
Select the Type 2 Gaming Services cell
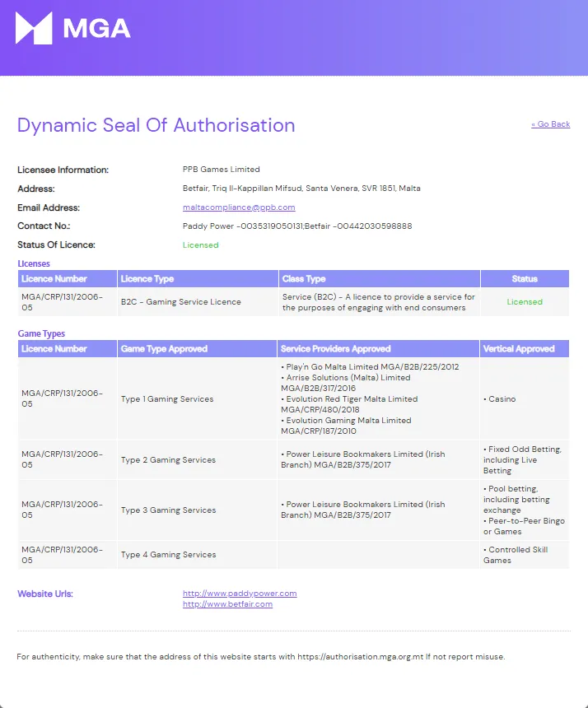pos(168,460)
